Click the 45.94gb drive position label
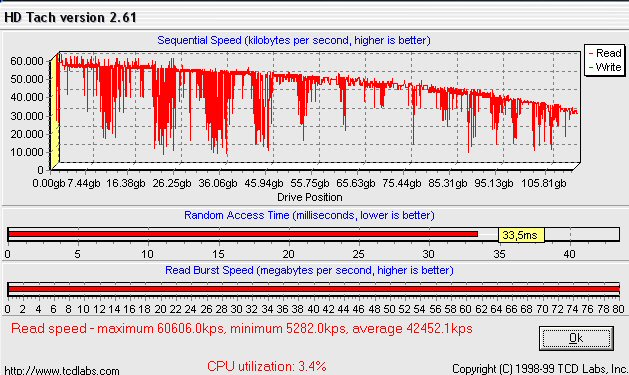This screenshot has height=375, width=629. pyautogui.click(x=264, y=183)
